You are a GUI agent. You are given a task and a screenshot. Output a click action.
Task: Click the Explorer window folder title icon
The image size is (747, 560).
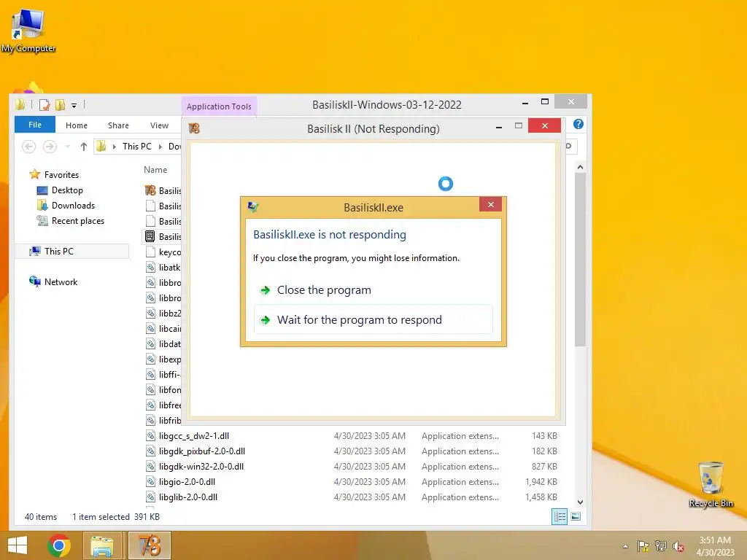[x=20, y=105]
